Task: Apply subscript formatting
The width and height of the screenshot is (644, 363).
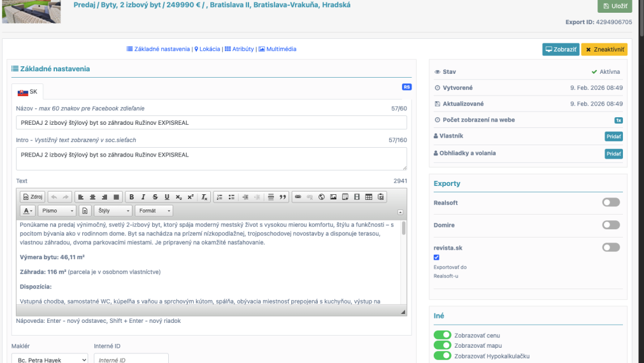Action: pyautogui.click(x=178, y=197)
